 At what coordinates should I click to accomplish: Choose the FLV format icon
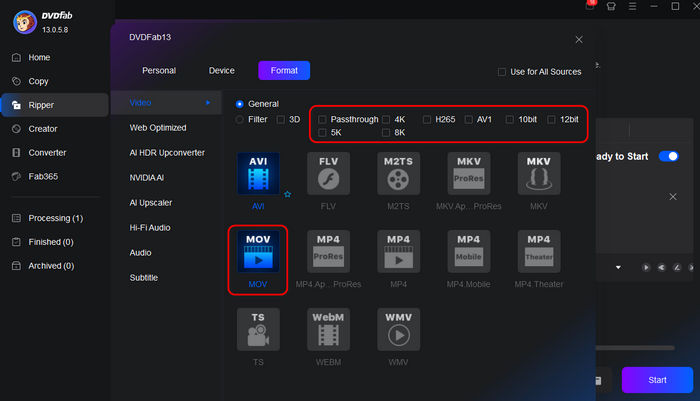tap(328, 173)
